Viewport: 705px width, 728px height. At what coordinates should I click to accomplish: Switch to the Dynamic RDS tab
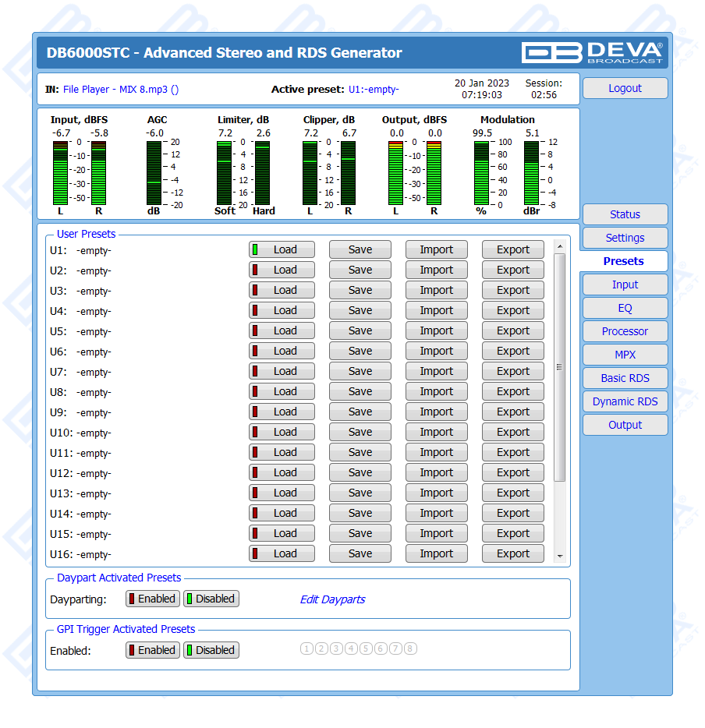click(625, 401)
